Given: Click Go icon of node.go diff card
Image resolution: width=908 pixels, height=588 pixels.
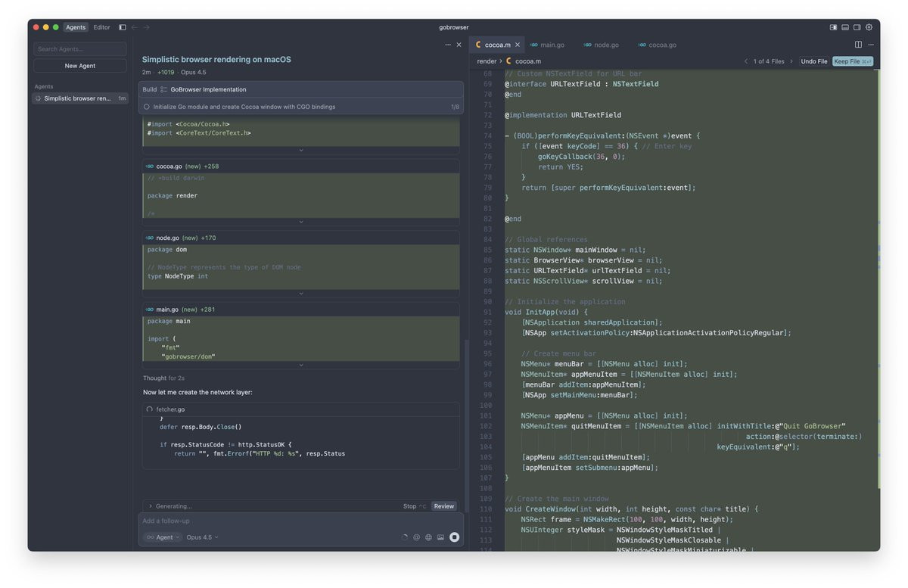Looking at the screenshot, I should coord(150,238).
